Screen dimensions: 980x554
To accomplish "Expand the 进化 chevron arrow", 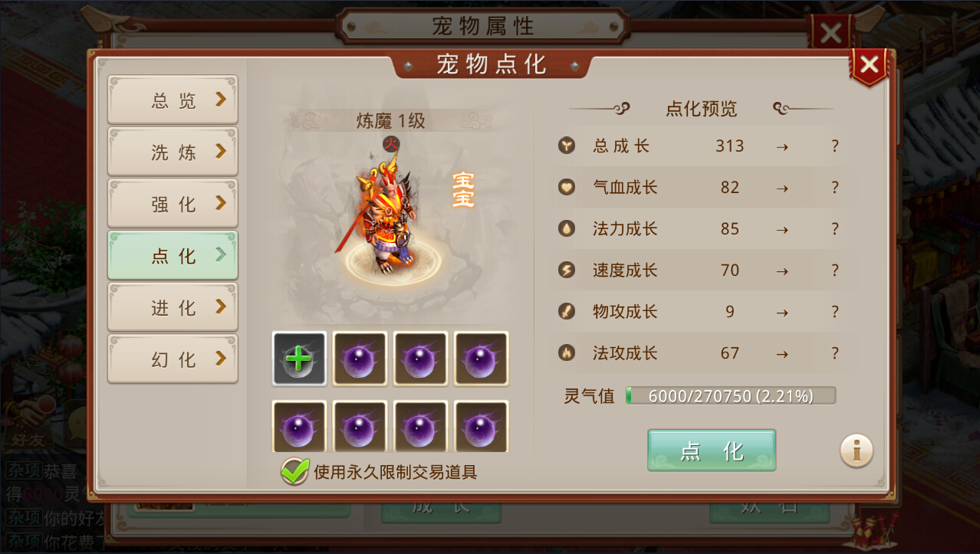I will [x=221, y=307].
